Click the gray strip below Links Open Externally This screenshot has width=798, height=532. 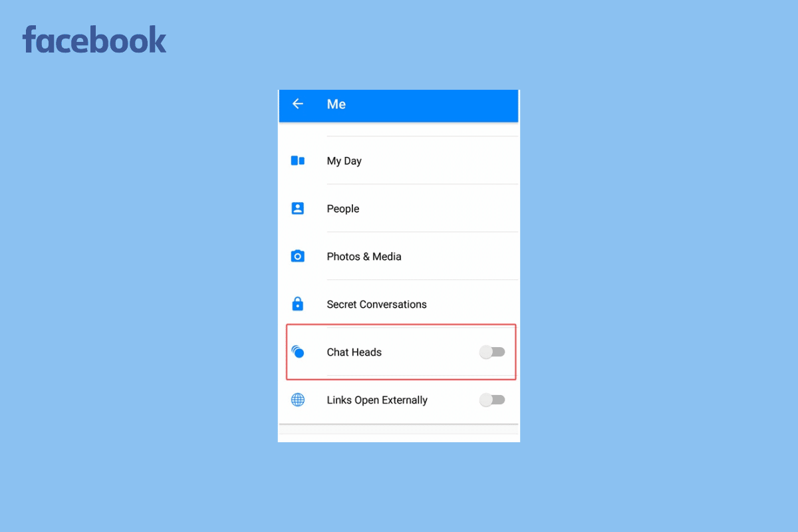coord(398,429)
